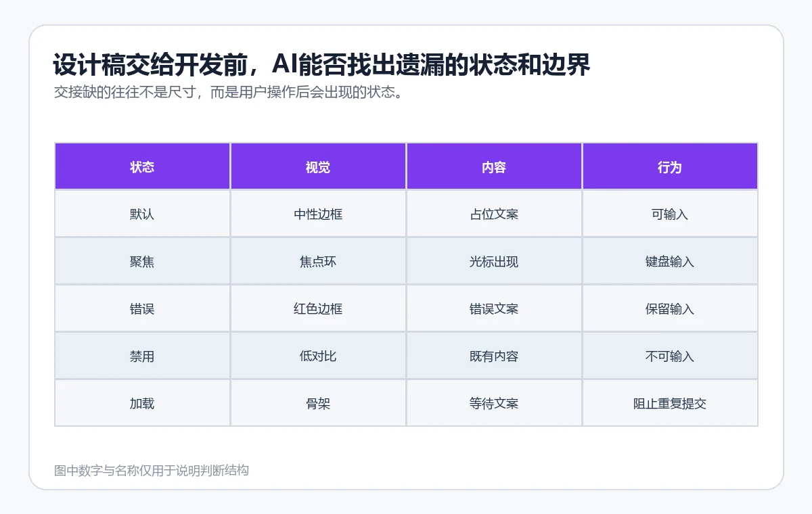This screenshot has width=812, height=514.
Task: Click the 低对比 cell
Action: tap(318, 356)
